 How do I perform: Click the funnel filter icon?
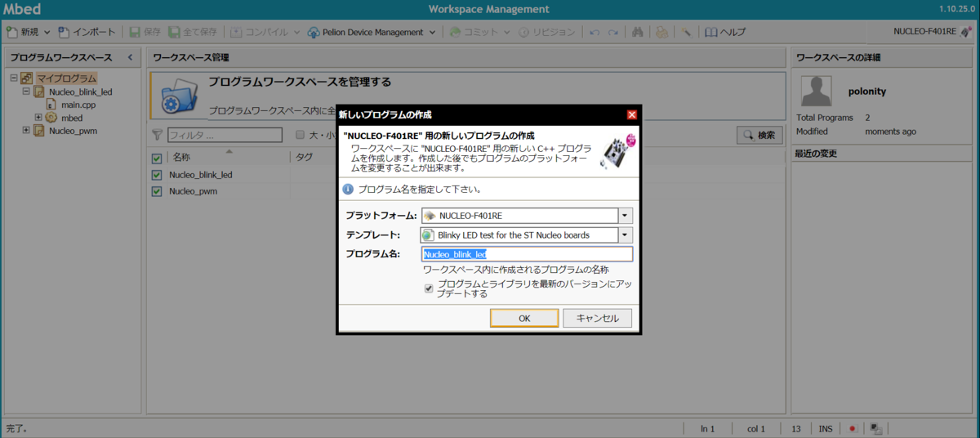coord(158,135)
